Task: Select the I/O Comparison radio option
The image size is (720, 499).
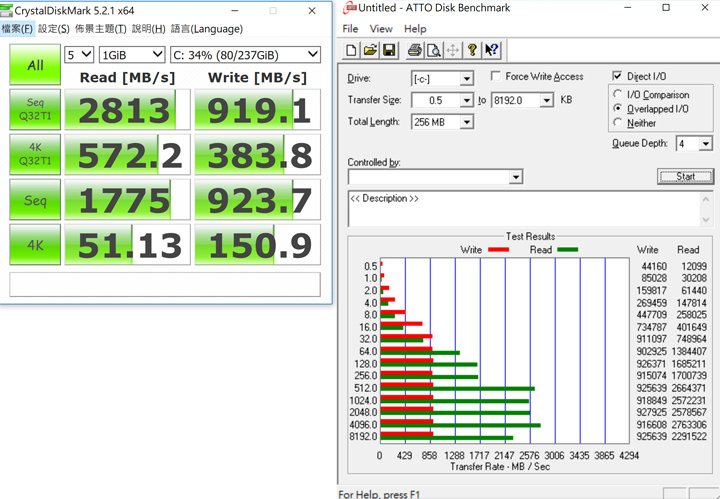Action: [x=618, y=93]
